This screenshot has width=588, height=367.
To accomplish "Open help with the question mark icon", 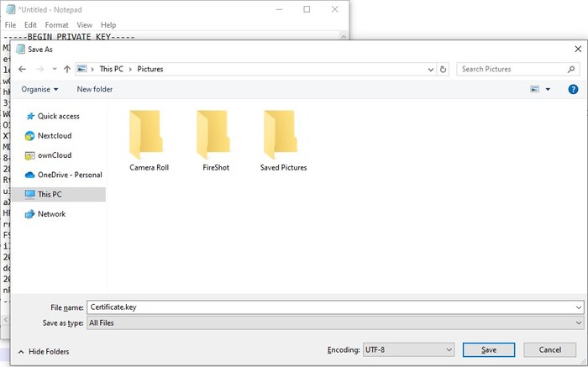I will (x=573, y=89).
